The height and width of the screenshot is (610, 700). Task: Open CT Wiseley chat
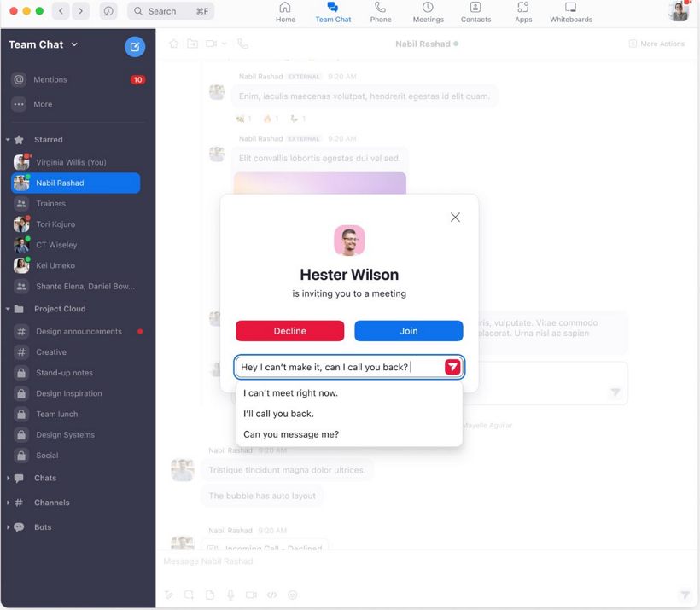[76, 245]
